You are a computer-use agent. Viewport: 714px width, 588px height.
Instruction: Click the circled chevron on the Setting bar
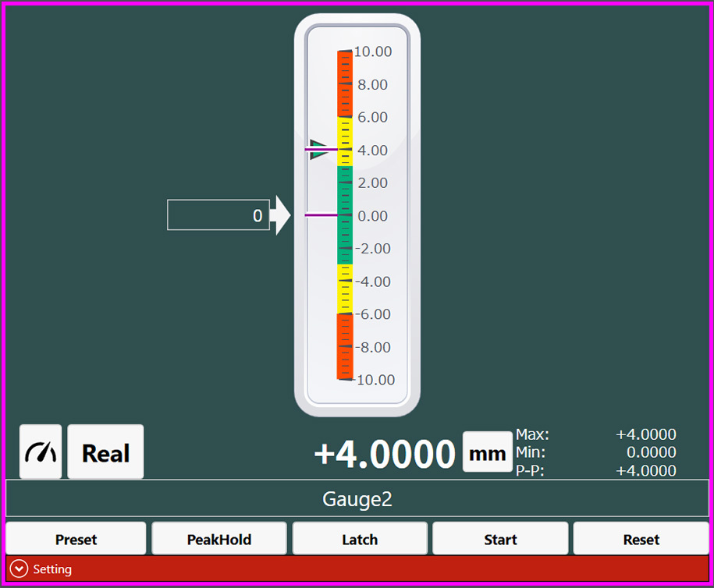point(17,570)
